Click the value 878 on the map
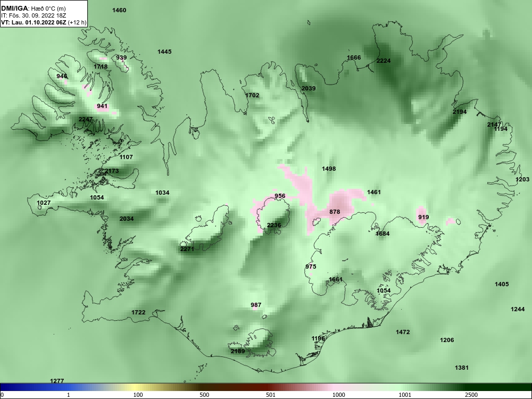The height and width of the screenshot is (399, 532). (x=335, y=212)
